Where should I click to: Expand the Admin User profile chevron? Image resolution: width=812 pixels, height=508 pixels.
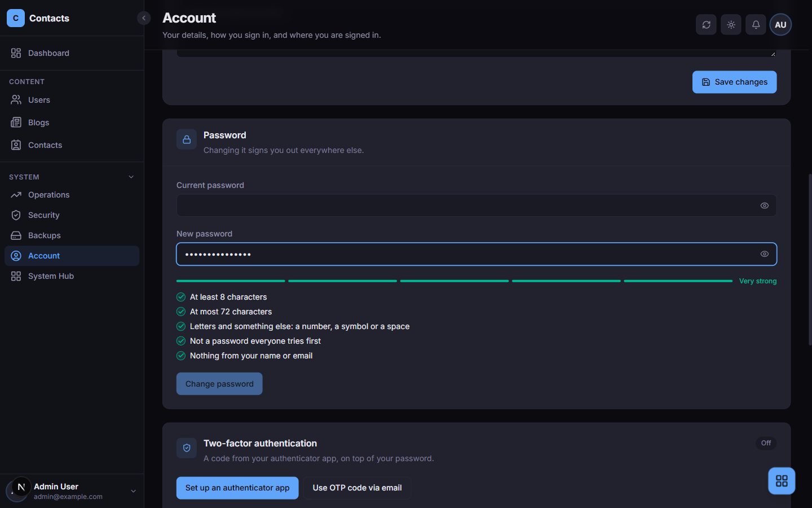[x=134, y=491]
